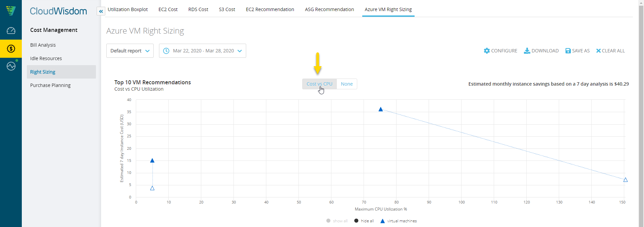Select the Cost Management dollar icon
Image resolution: width=644 pixels, height=227 pixels.
11,49
